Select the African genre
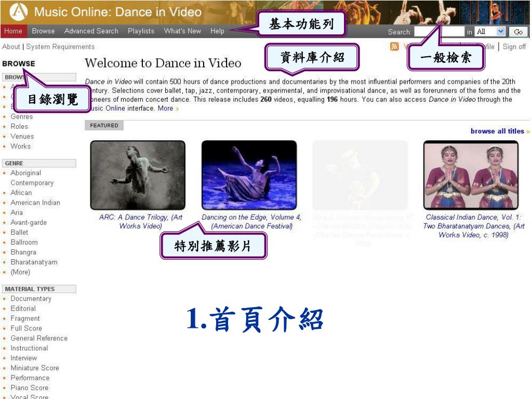The image size is (532, 399). coord(21,193)
